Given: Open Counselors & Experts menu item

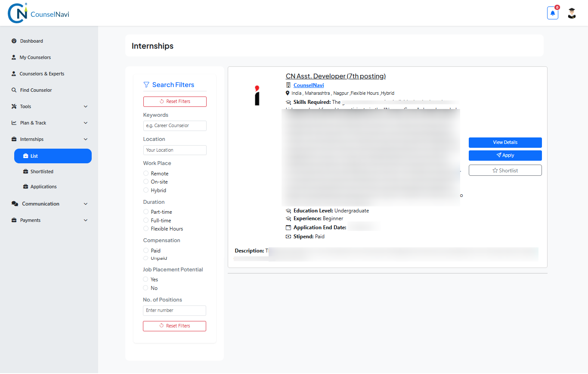Looking at the screenshot, I should 42,74.
